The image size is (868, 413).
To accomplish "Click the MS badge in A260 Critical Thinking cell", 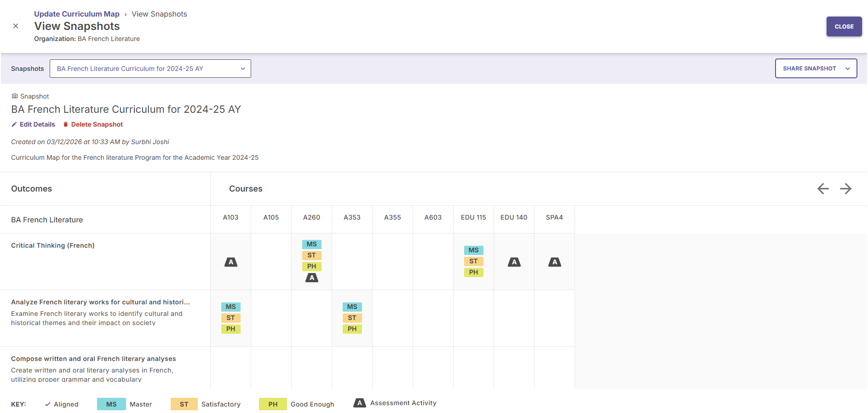I will click(x=312, y=244).
